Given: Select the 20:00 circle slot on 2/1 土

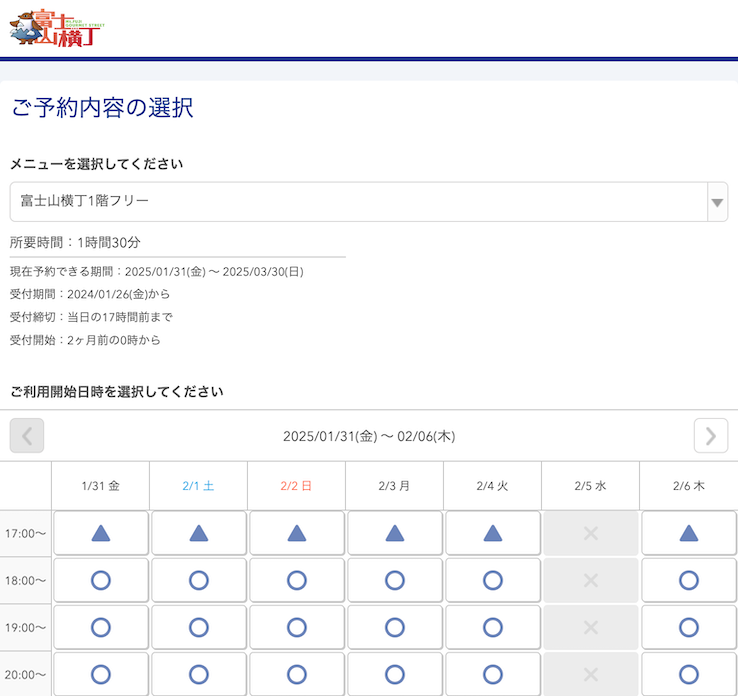Looking at the screenshot, I should point(198,674).
